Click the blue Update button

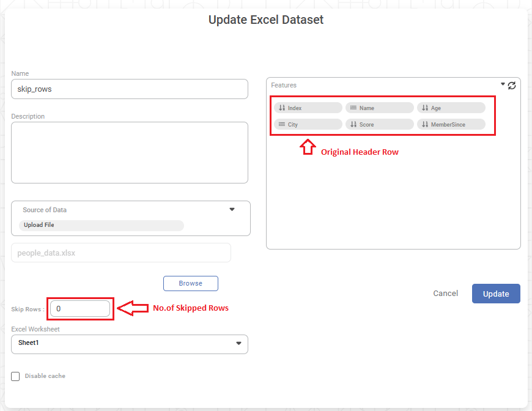pos(495,294)
